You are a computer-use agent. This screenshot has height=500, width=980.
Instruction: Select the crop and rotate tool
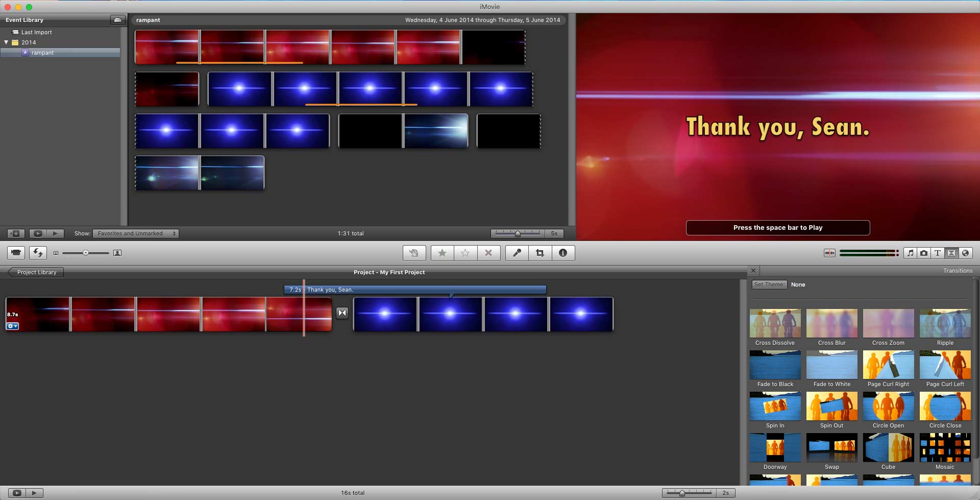540,253
